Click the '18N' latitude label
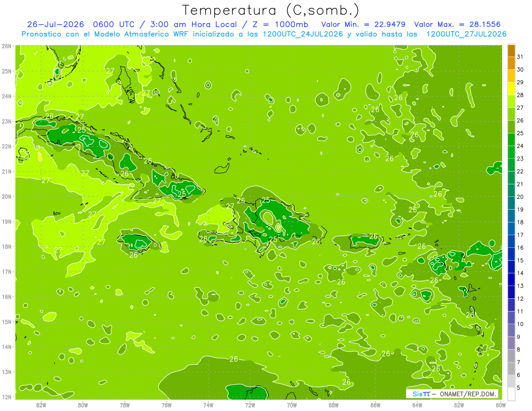 point(7,247)
